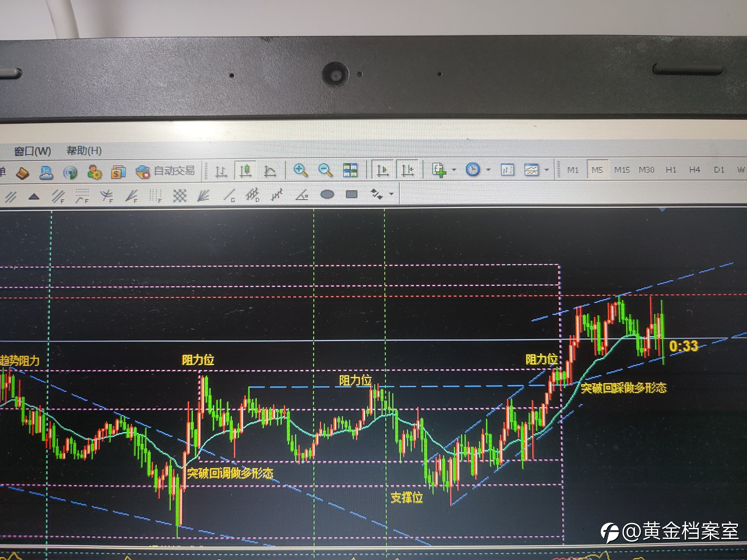The height and width of the screenshot is (560, 747).
Task: Open the shopping bag market icon
Action: [119, 172]
